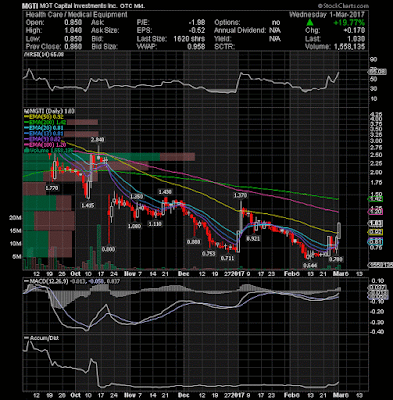The width and height of the screenshot is (393, 400).
Task: Select the EMA(50) yellow legend entry
Action: [44, 116]
